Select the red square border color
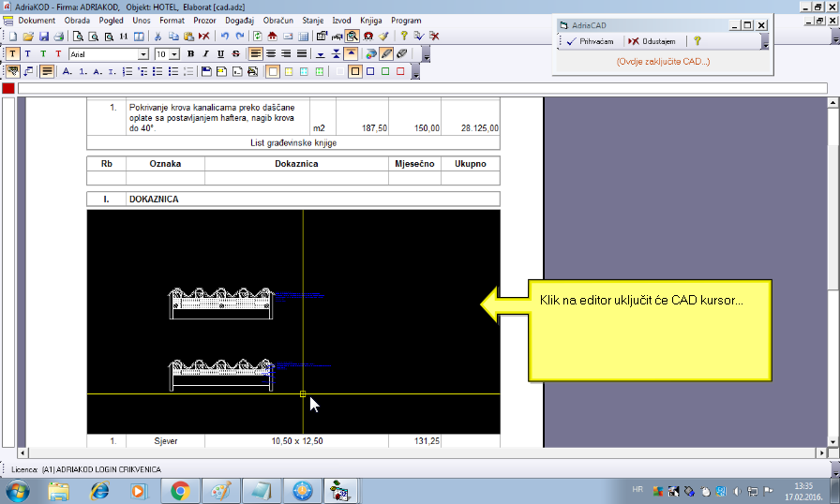 click(x=400, y=72)
